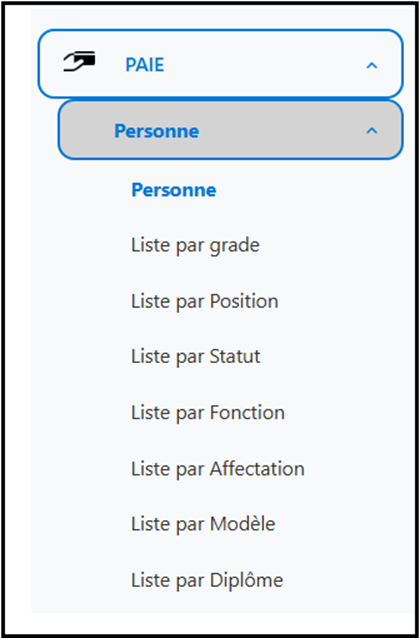Open Liste par Diplôme list
This screenshot has width=420, height=638.
tap(207, 580)
